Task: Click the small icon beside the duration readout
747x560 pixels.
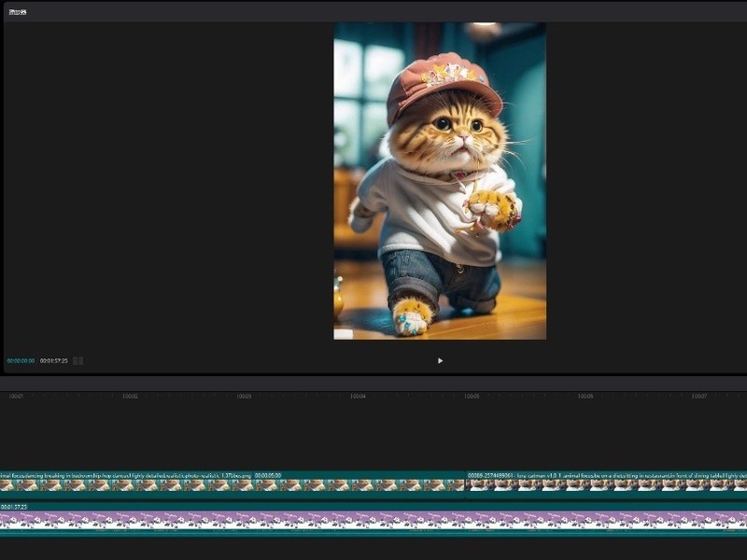Action: pyautogui.click(x=78, y=361)
